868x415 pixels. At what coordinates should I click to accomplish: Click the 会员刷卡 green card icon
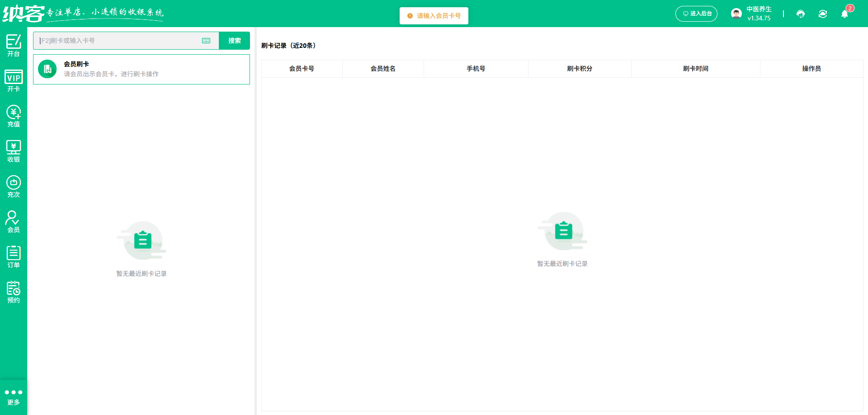(x=47, y=69)
